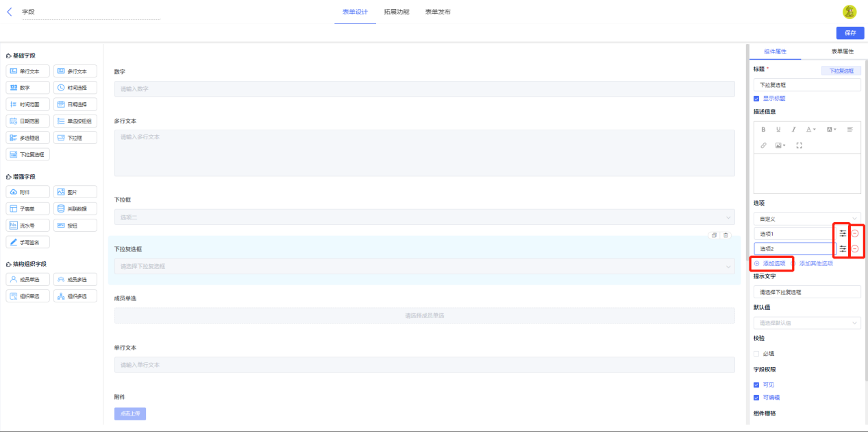
Task: Switch to 拓展功能 tab
Action: (397, 12)
